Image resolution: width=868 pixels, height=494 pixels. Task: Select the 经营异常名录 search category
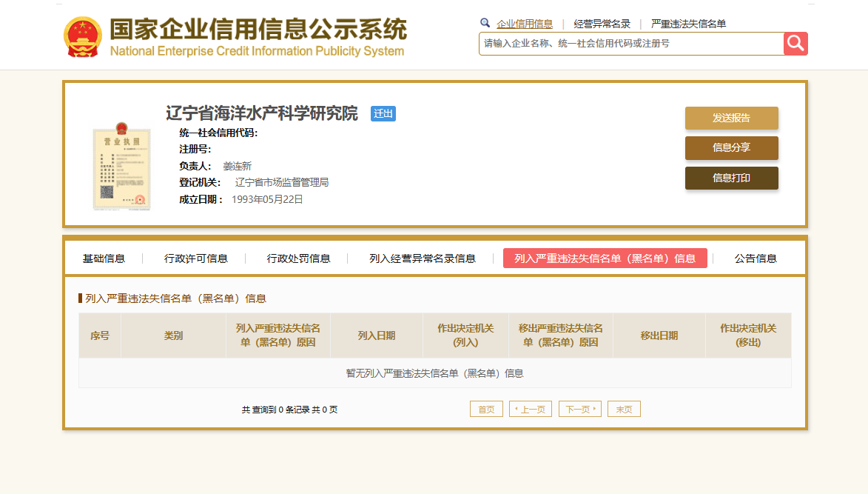[602, 24]
